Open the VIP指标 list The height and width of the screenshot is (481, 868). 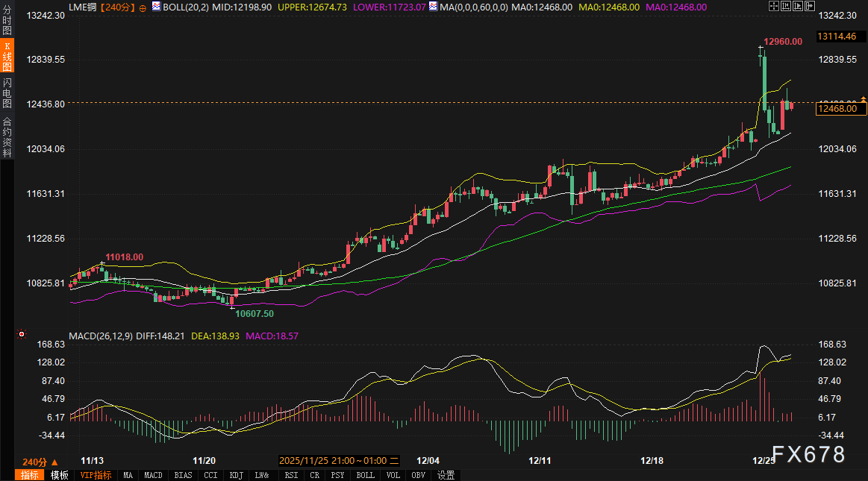tap(96, 475)
